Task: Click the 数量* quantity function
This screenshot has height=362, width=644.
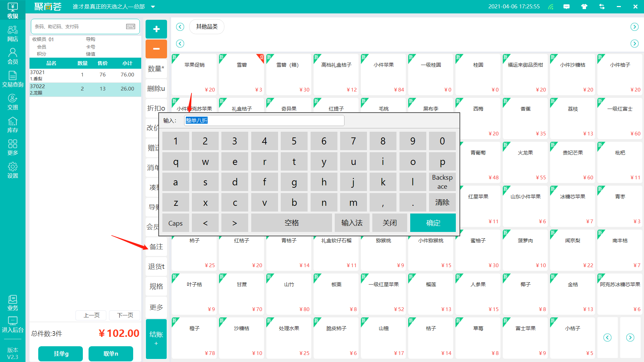Action: coord(156,69)
